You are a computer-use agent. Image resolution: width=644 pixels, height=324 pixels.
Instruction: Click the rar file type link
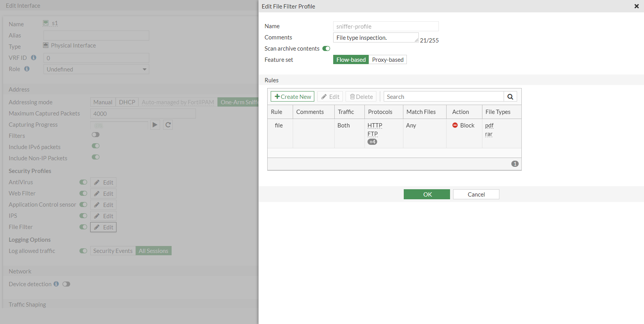click(489, 134)
